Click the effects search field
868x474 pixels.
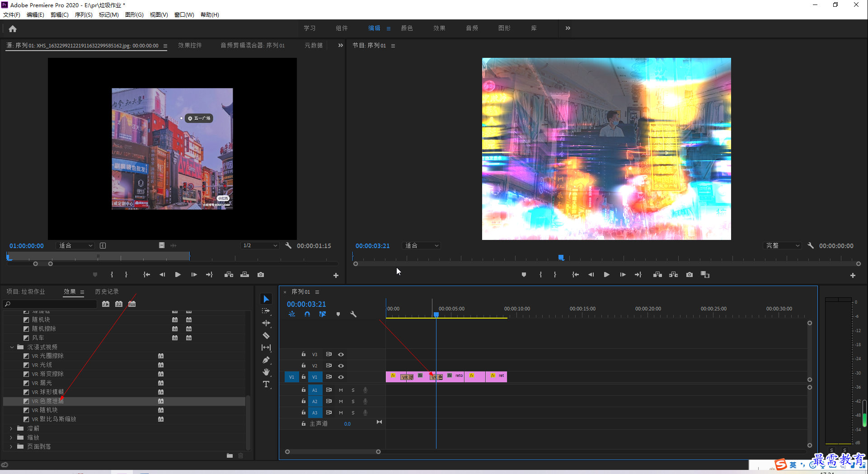(x=50, y=304)
